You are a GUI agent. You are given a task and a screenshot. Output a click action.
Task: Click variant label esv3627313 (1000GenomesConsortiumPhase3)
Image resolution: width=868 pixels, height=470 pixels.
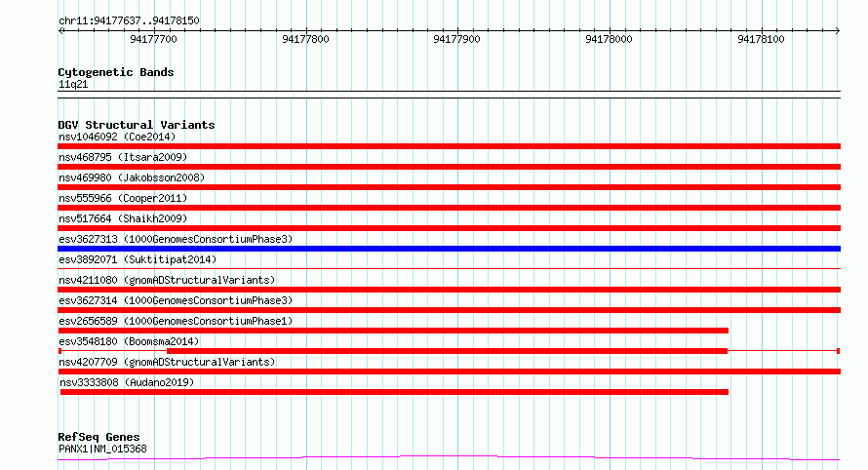point(176,239)
